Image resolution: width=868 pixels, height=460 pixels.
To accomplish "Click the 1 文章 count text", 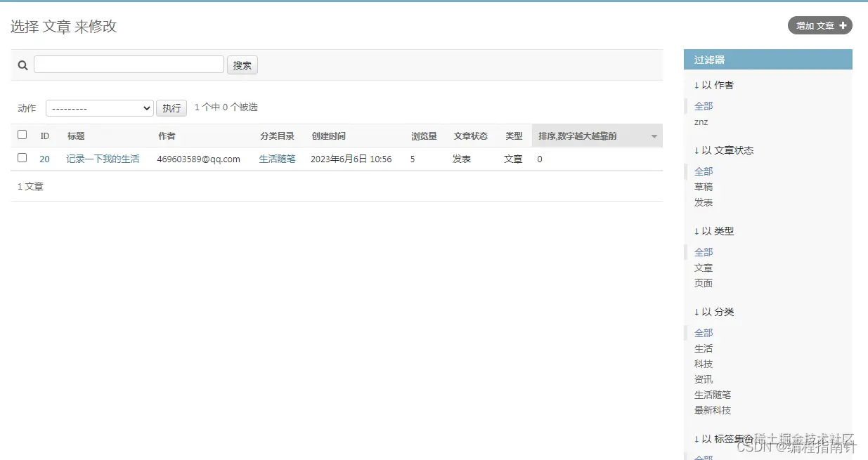I will click(30, 187).
